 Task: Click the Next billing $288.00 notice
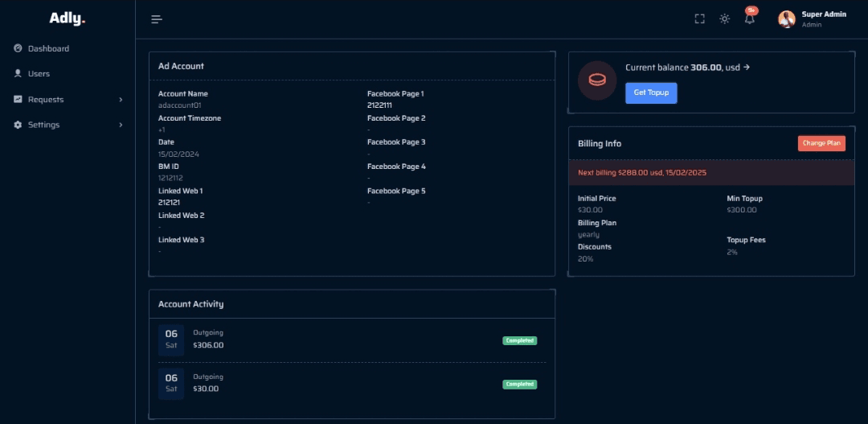[x=642, y=173]
